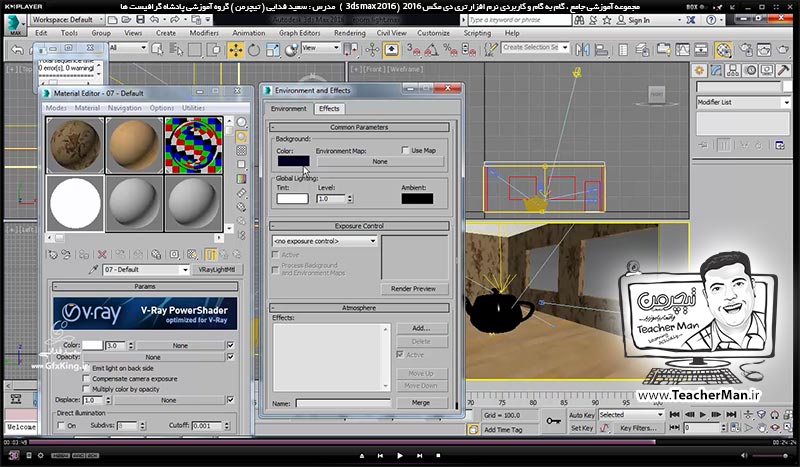Toggle the Angle Snap icon
This screenshot has height=467, width=800.
click(x=431, y=50)
